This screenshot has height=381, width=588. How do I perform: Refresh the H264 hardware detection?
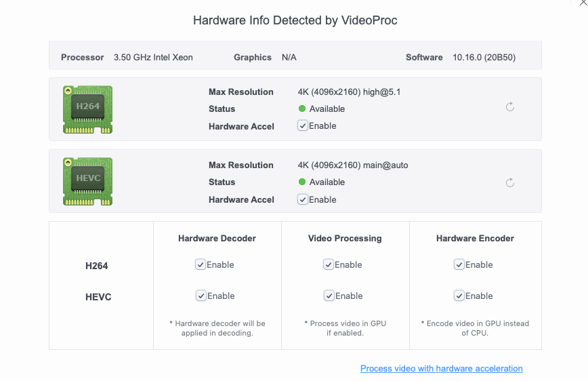(x=510, y=107)
